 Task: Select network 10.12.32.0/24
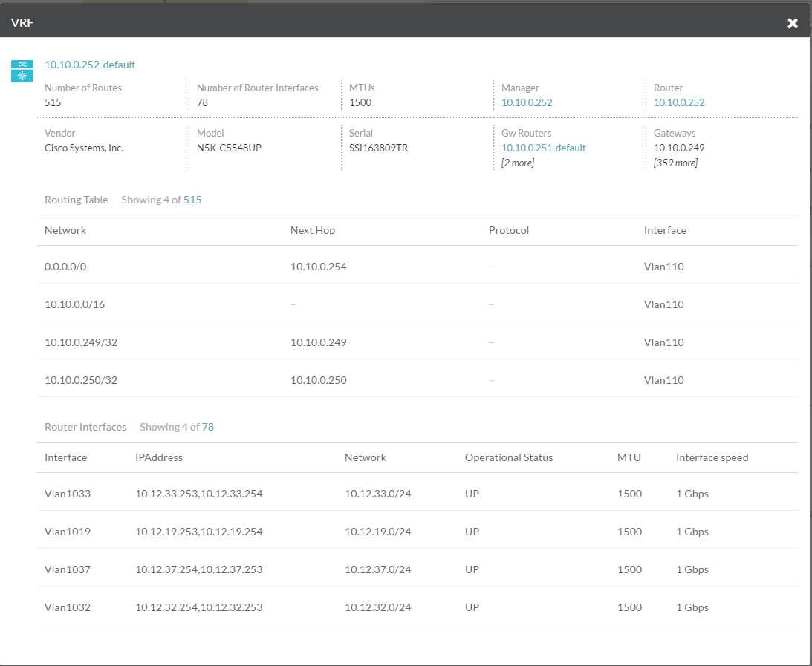tap(378, 607)
